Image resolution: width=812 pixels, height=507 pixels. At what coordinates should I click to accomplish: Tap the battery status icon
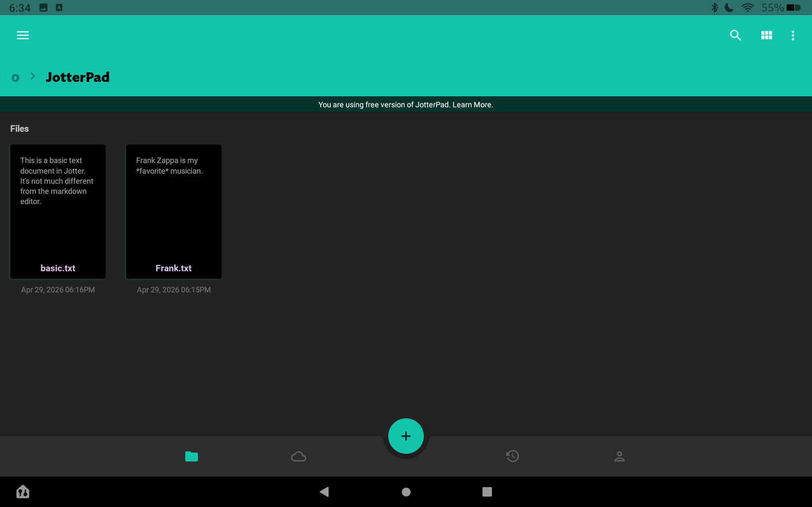(794, 8)
